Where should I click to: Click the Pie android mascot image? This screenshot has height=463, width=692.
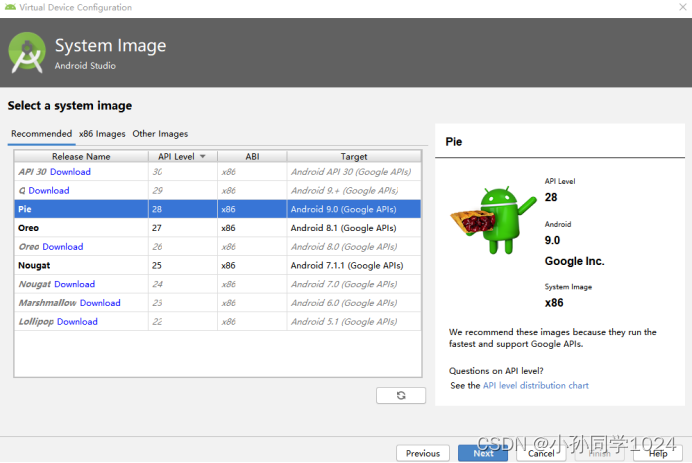click(493, 220)
